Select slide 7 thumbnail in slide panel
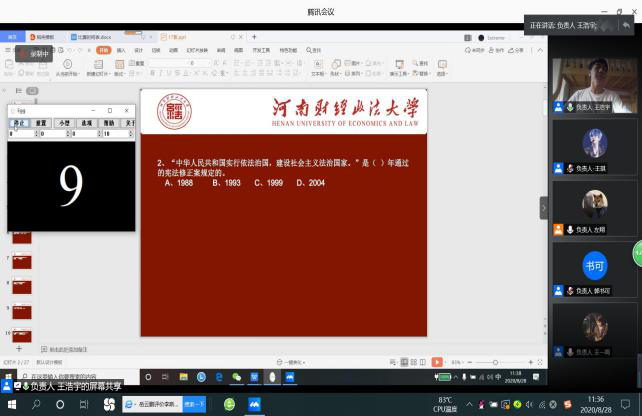Image resolution: width=642 pixels, height=416 pixels. (21, 262)
